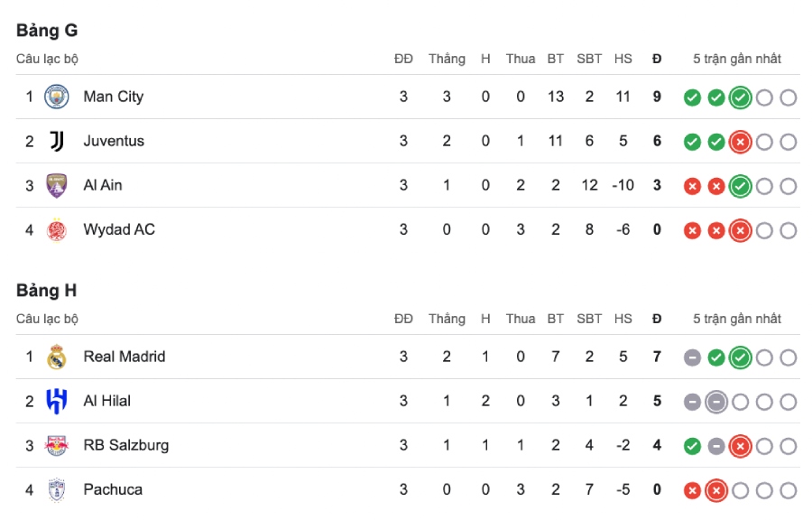
Task: Click the Pachuca club crest
Action: pyautogui.click(x=57, y=490)
